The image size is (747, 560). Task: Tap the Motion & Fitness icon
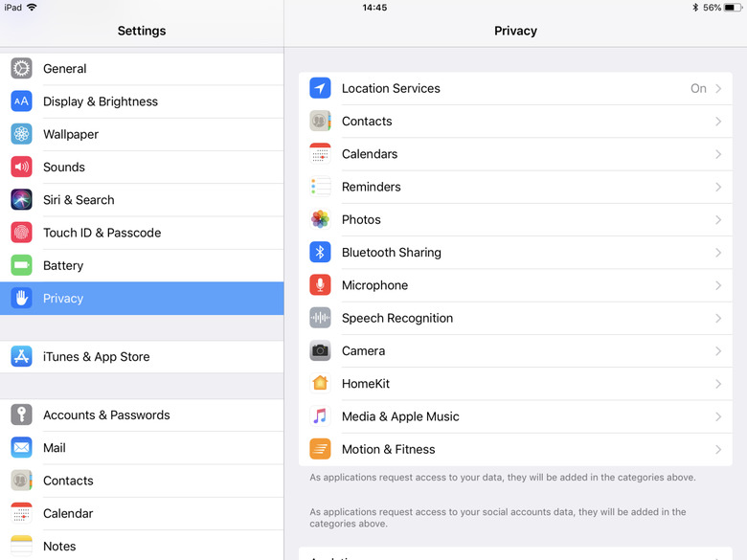point(320,449)
